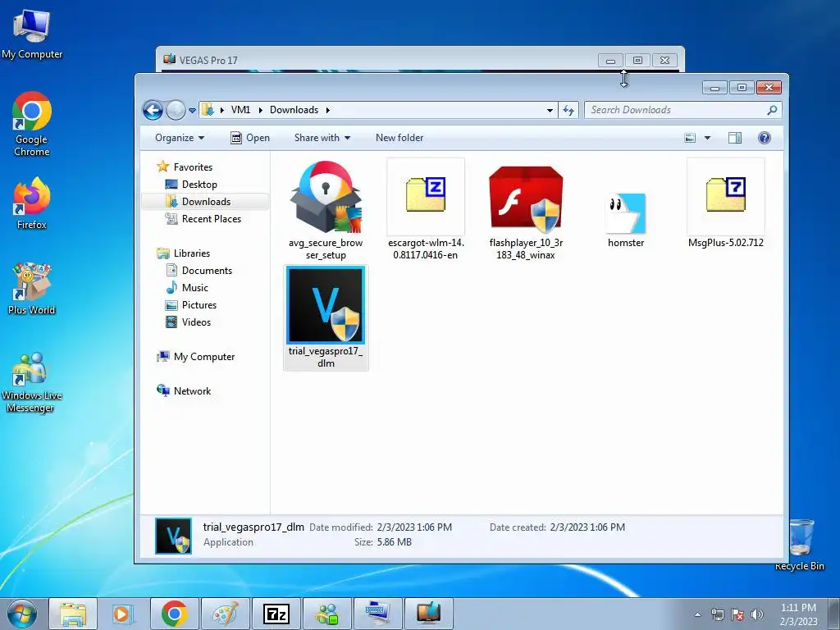
Task: Select Downloads in Favorites
Action: [x=199, y=202]
